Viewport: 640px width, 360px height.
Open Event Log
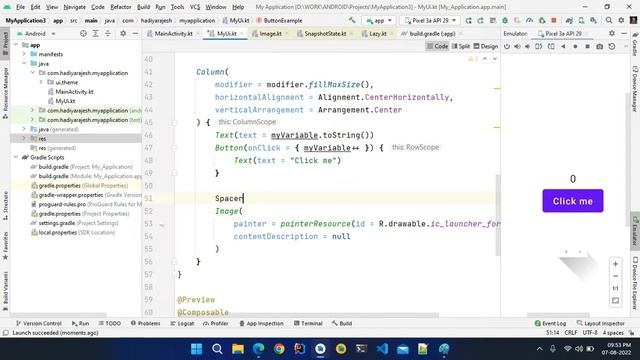[550, 323]
